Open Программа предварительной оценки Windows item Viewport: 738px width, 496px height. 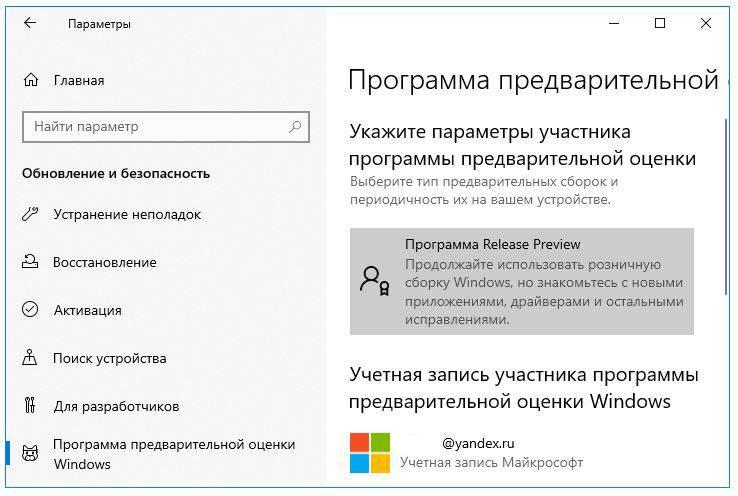coord(174,454)
